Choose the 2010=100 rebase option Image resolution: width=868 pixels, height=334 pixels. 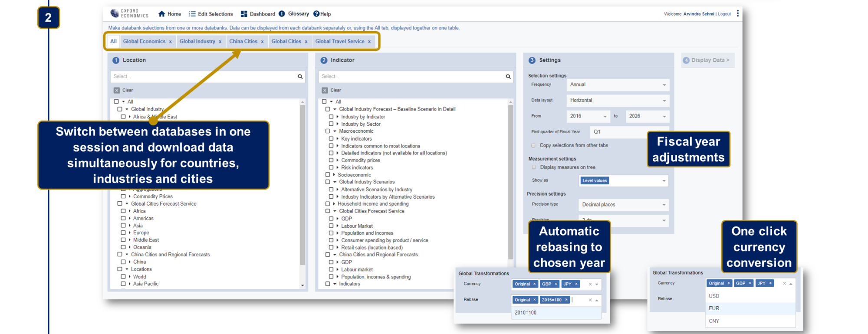[x=556, y=313]
